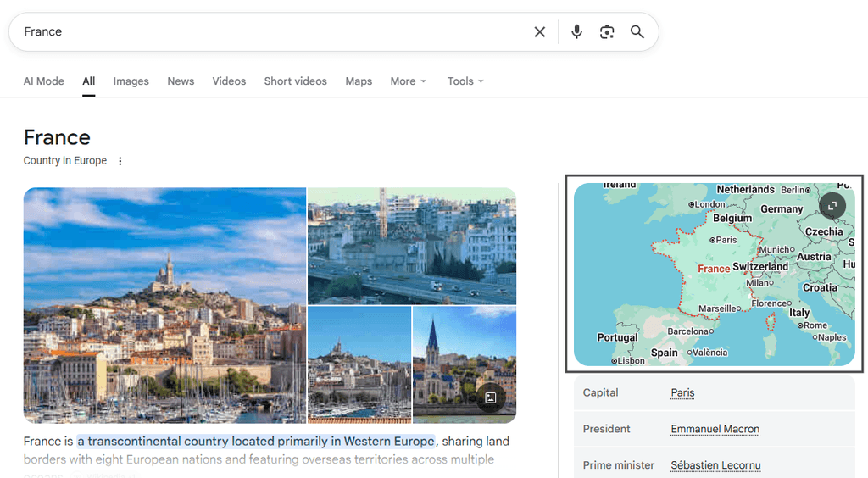The image size is (868, 478).
Task: Open search by image camera icon
Action: [x=607, y=32]
